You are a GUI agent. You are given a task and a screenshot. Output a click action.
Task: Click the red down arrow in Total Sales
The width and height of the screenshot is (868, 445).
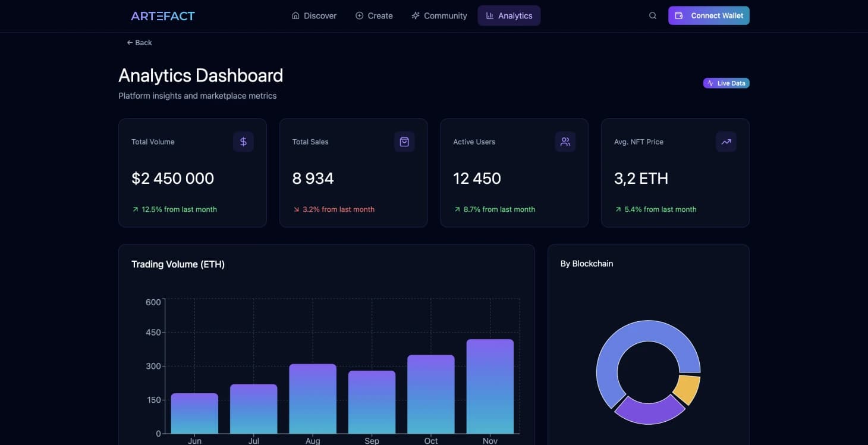(296, 209)
